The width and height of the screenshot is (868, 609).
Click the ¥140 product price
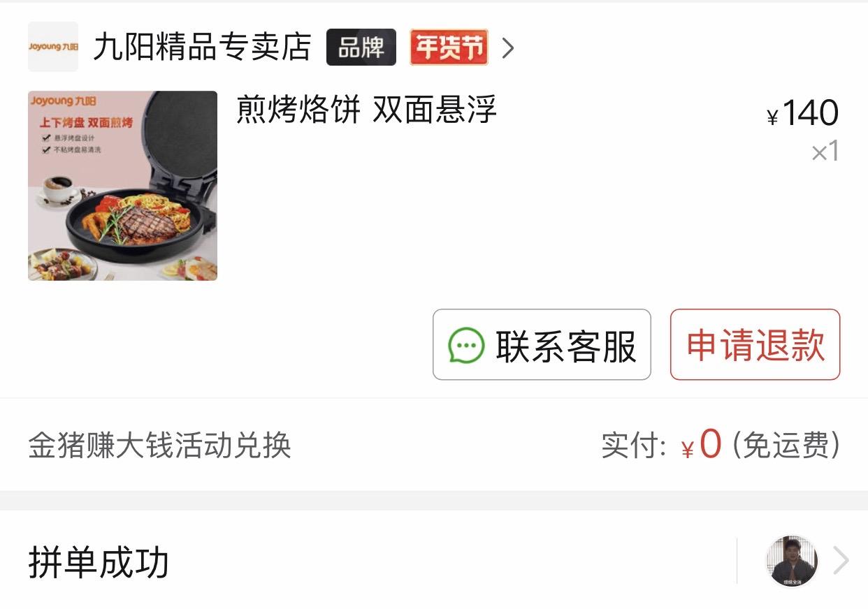point(802,113)
